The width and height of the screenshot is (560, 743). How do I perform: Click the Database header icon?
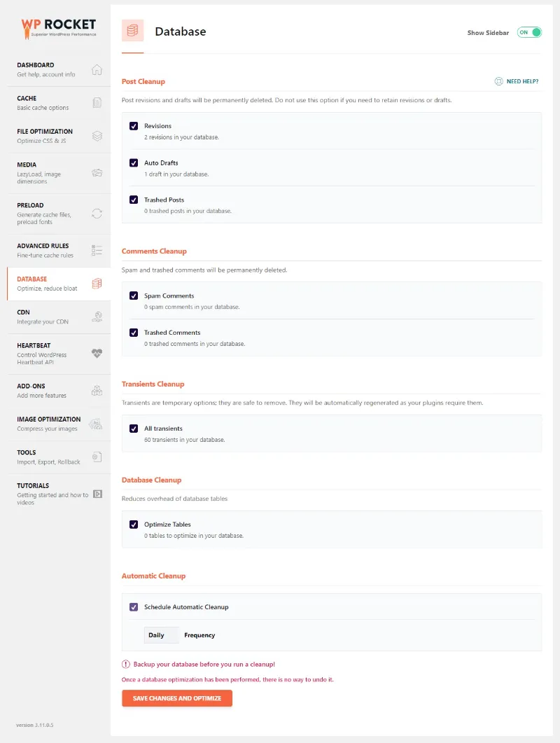[132, 31]
